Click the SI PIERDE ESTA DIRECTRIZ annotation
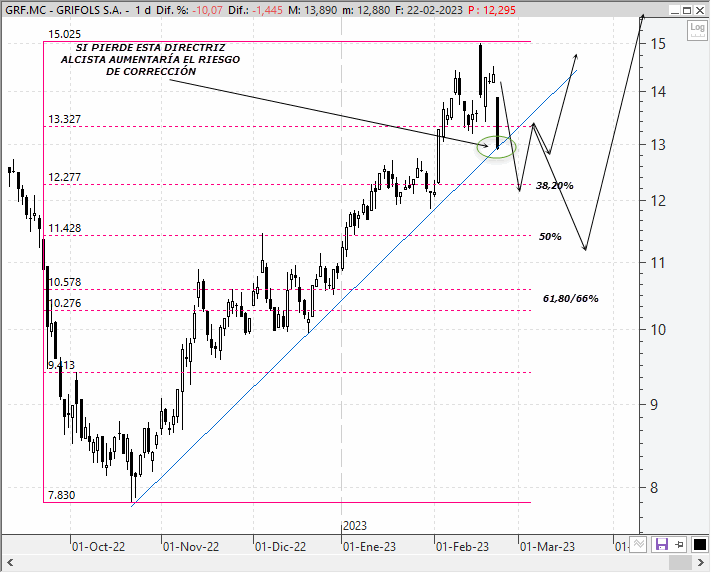The width and height of the screenshot is (711, 573). (151, 59)
